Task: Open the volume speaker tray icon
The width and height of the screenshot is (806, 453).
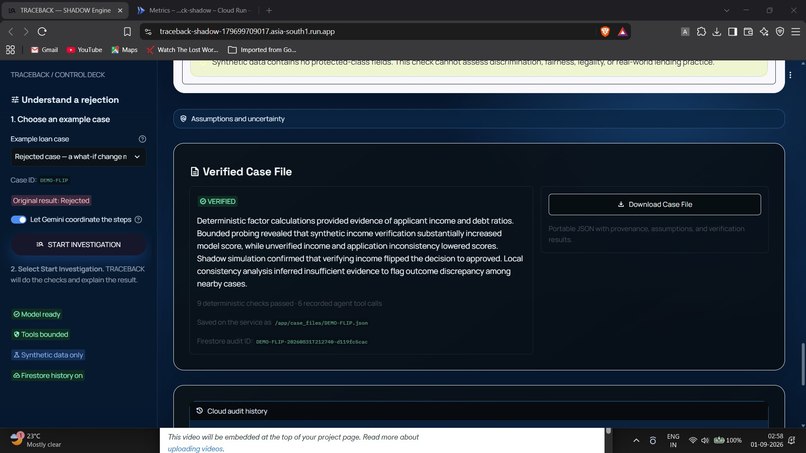Action: (x=705, y=441)
